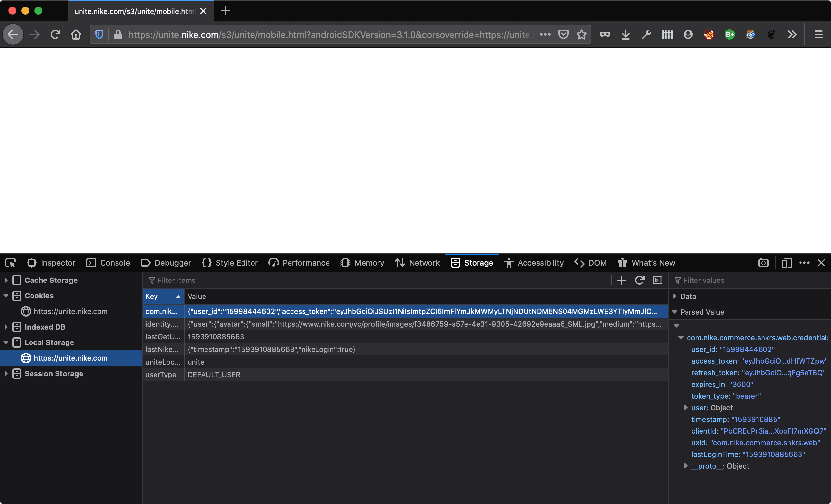Focus the Filter Items field

point(378,280)
